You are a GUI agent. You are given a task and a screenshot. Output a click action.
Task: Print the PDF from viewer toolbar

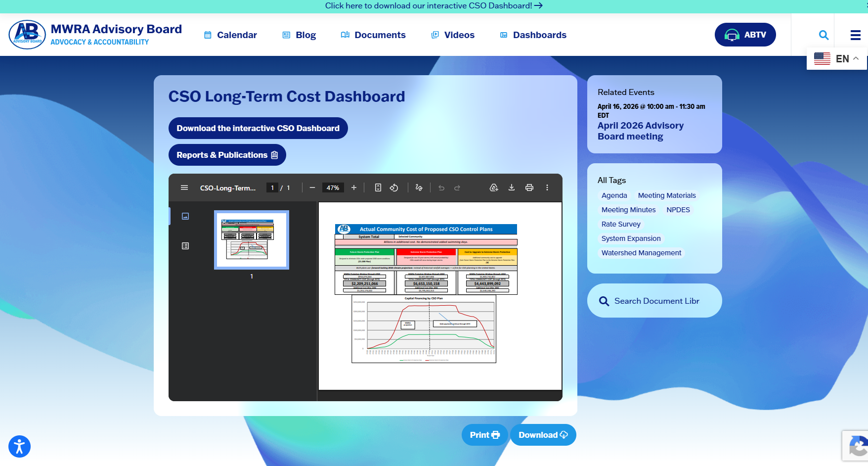coord(529,187)
